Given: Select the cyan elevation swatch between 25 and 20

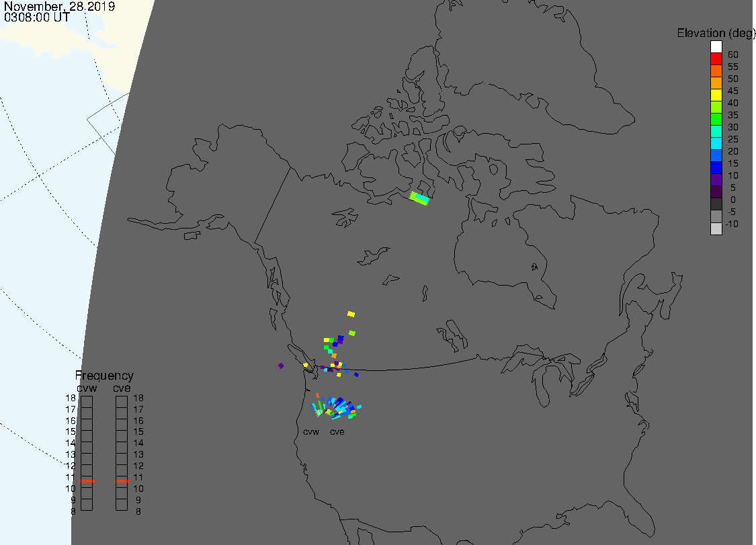Looking at the screenshot, I should click(716, 143).
